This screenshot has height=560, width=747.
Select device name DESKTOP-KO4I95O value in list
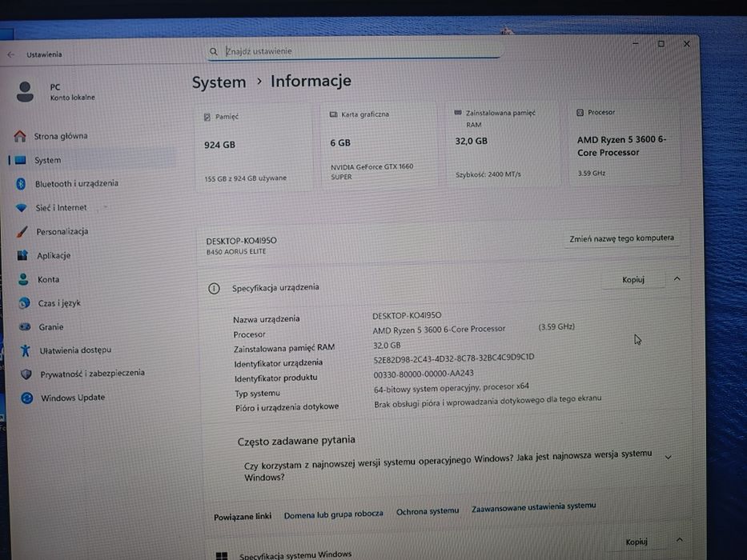(x=407, y=315)
